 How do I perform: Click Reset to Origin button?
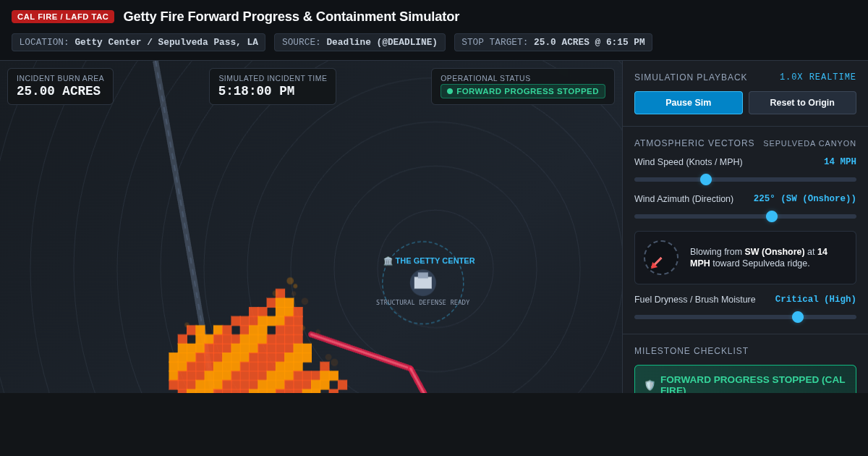click(802, 103)
